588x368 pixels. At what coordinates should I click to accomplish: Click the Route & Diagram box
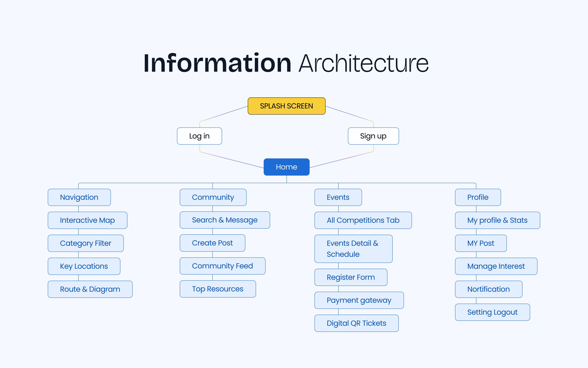pos(90,289)
